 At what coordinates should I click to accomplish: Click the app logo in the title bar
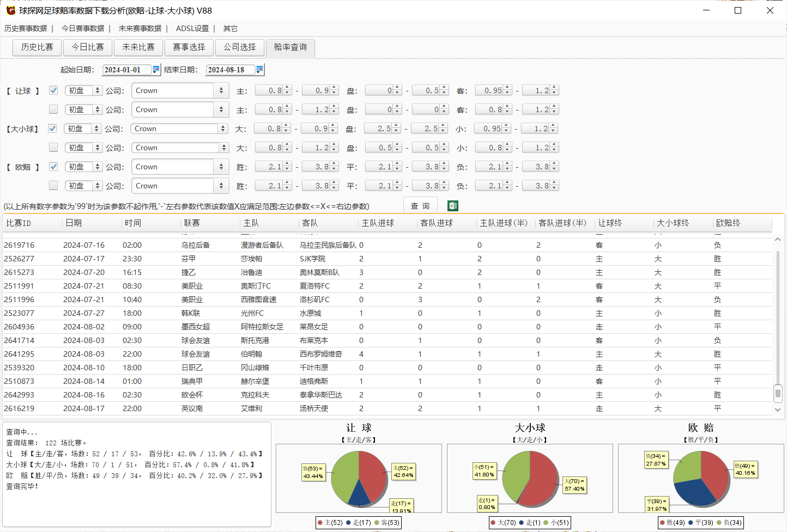tap(10, 10)
